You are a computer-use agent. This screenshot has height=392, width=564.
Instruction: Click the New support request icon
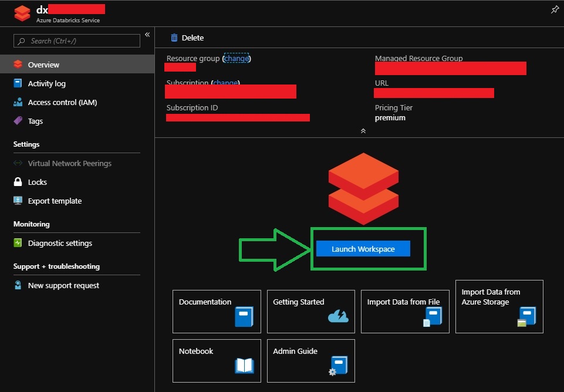pos(18,285)
